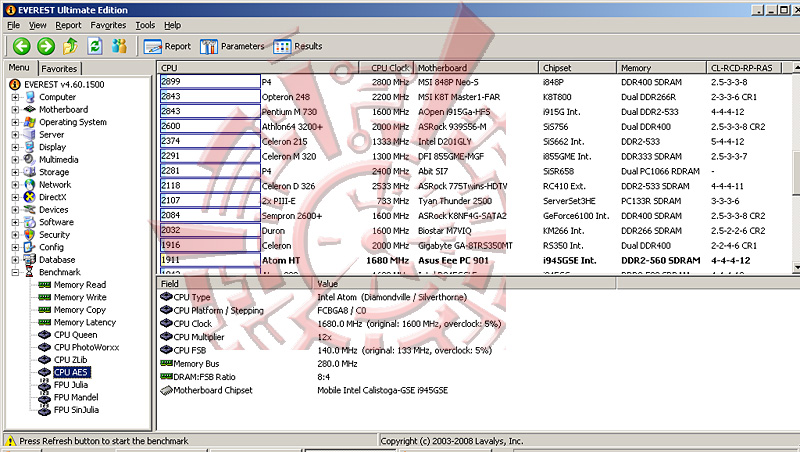The width and height of the screenshot is (800, 452).
Task: Select the Athlon64 3200+ result row
Action: pyautogui.click(x=476, y=127)
